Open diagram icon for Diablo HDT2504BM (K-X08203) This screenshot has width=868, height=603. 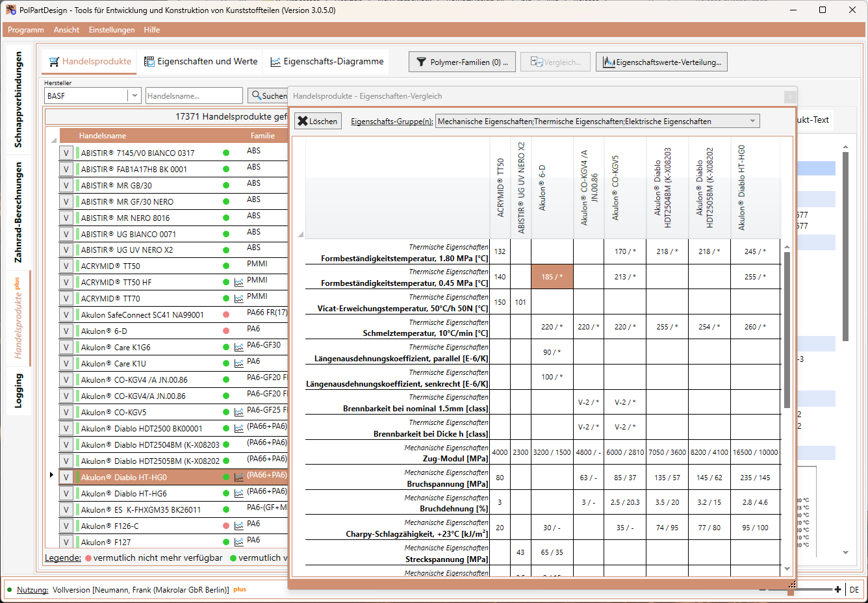[x=239, y=445]
